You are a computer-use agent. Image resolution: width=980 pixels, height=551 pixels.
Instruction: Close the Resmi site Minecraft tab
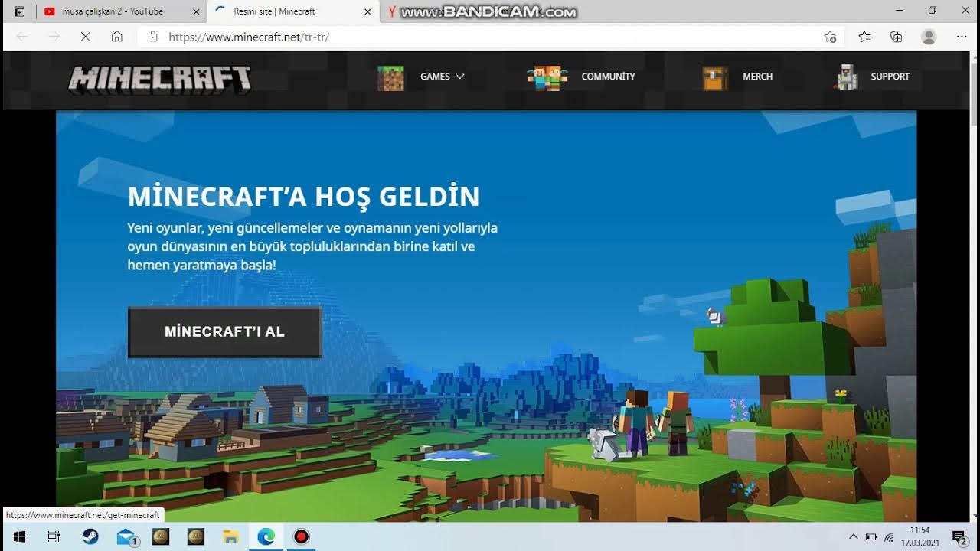click(367, 11)
